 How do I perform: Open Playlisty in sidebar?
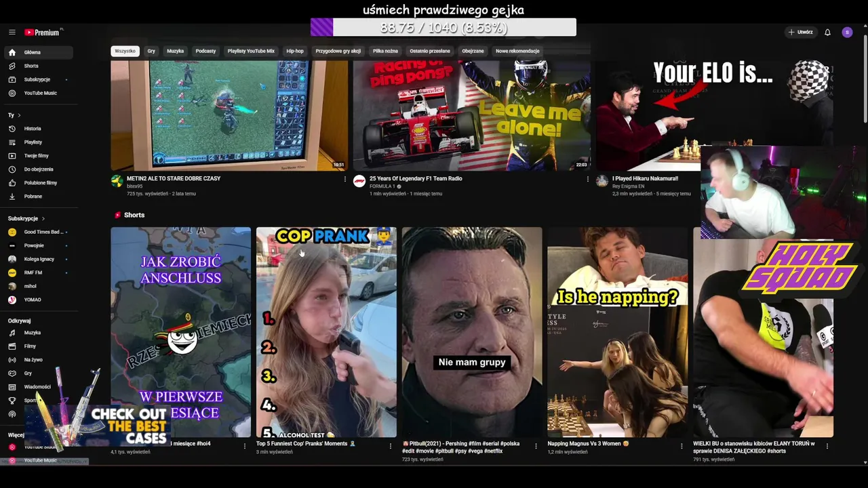pos(38,142)
